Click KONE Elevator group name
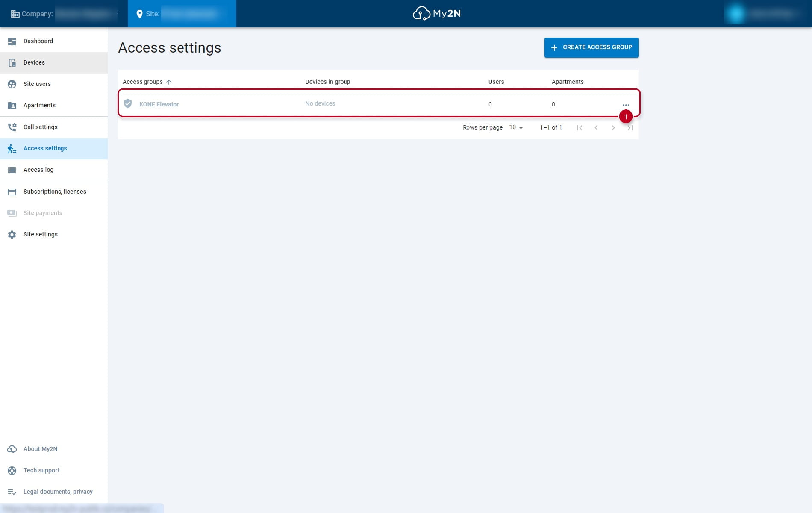Screen dimensions: 812x513 tap(159, 104)
